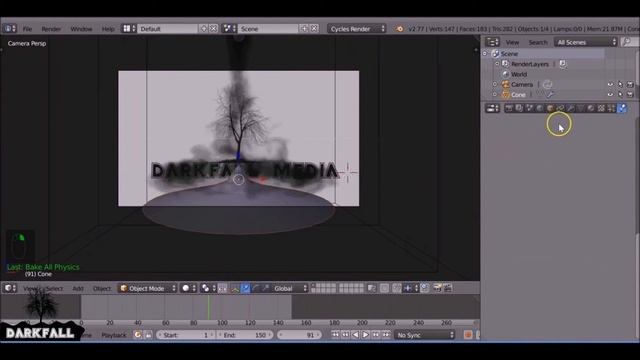Expand the Camera tree item
Image resolution: width=640 pixels, height=360 pixels.
pyautogui.click(x=495, y=84)
